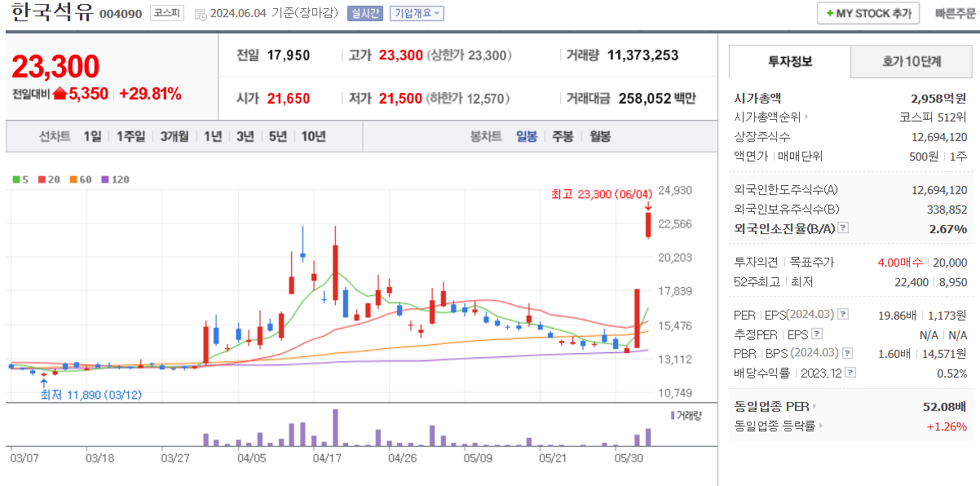The image size is (980, 486).
Task: Click the 거래량 volume legend marker
Action: (673, 415)
